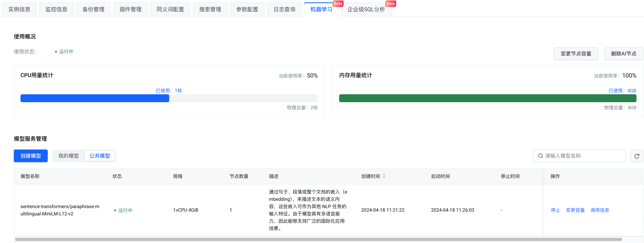The image size is (644, 243).
Task: Click the 创建模型 button
Action: tap(31, 156)
